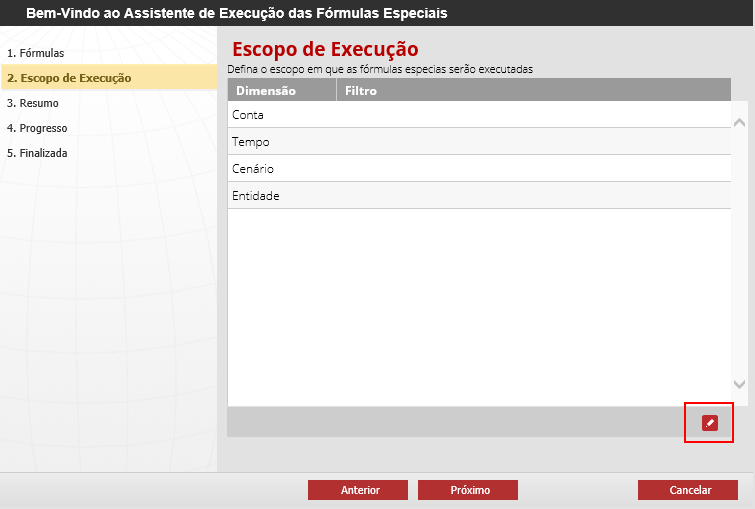Select the Conta dimension row

click(479, 115)
